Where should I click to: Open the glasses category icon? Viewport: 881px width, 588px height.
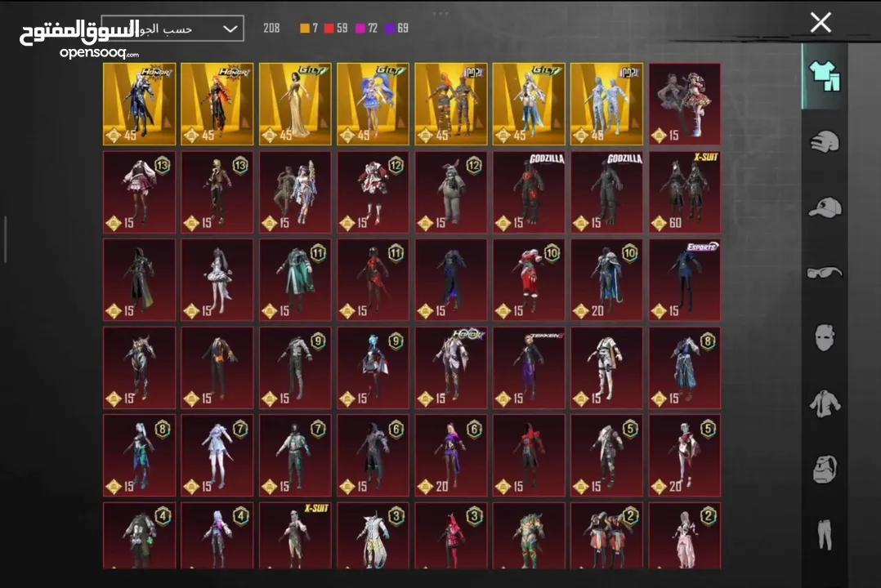825,273
